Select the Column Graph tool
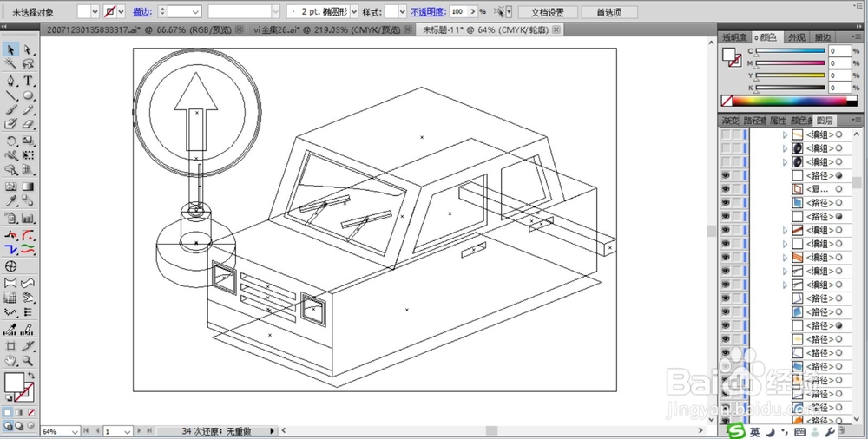The height and width of the screenshot is (439, 868). point(29,218)
